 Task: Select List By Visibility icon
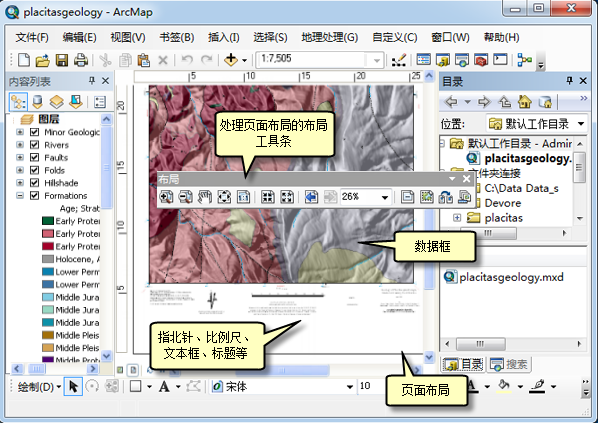[x=56, y=102]
